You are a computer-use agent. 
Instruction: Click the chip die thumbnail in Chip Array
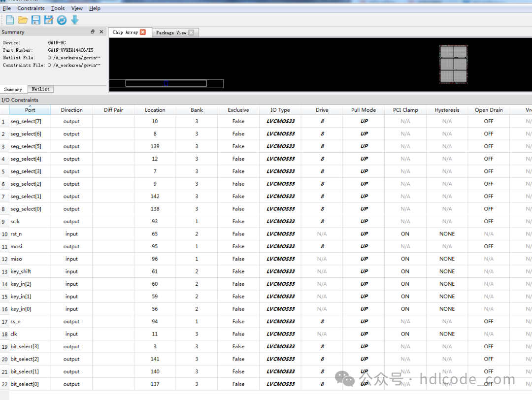(x=454, y=64)
